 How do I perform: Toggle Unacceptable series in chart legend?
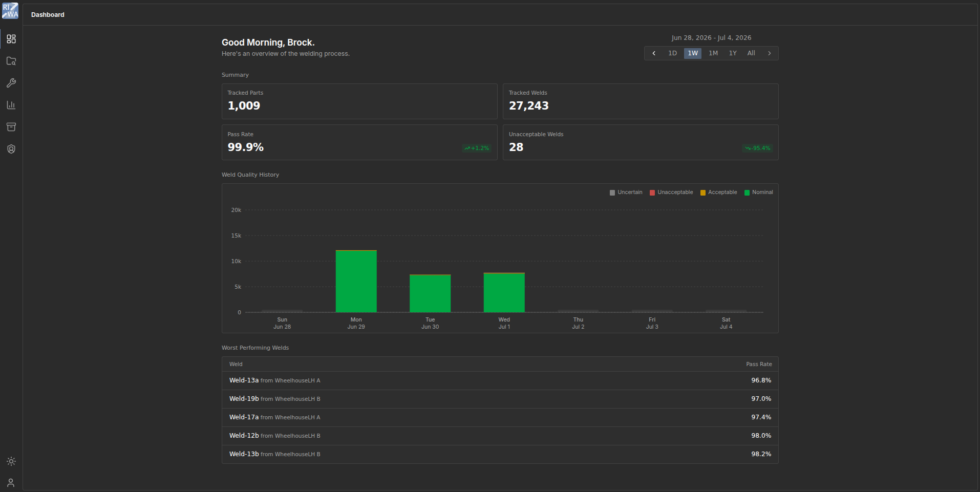click(x=671, y=192)
